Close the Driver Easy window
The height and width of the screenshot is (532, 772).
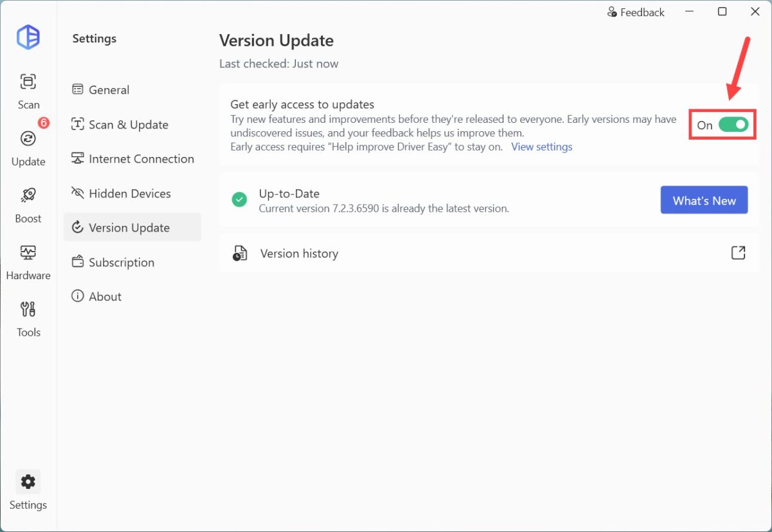click(x=755, y=12)
